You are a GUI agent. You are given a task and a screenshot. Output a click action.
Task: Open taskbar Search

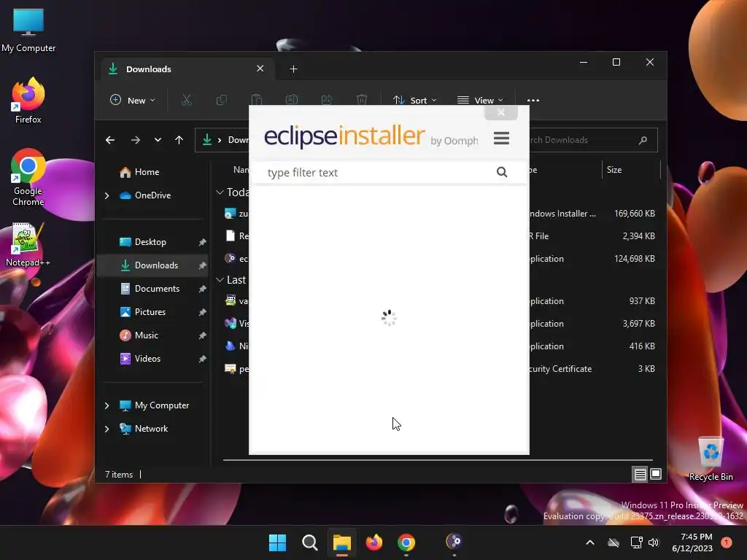coord(309,542)
